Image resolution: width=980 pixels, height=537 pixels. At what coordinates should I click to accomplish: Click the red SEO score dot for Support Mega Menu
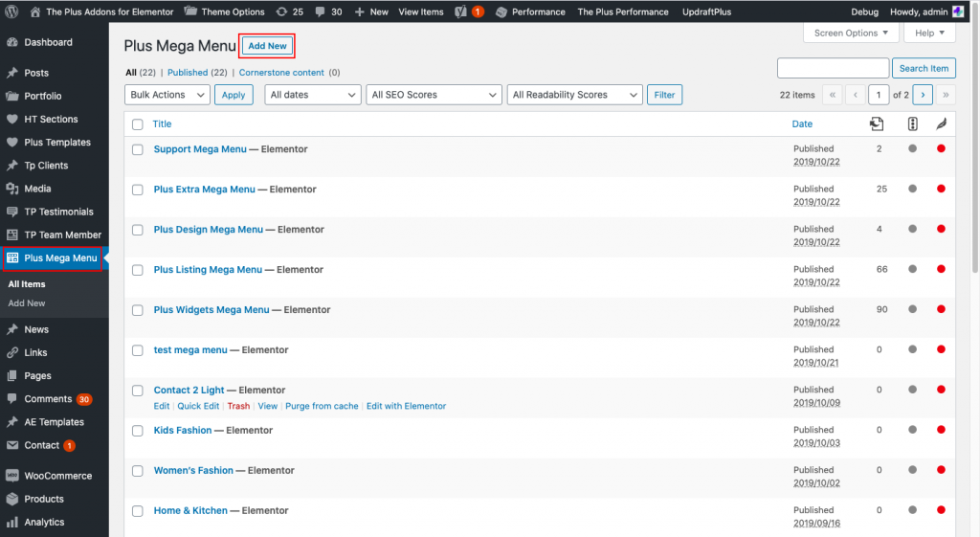pos(941,148)
